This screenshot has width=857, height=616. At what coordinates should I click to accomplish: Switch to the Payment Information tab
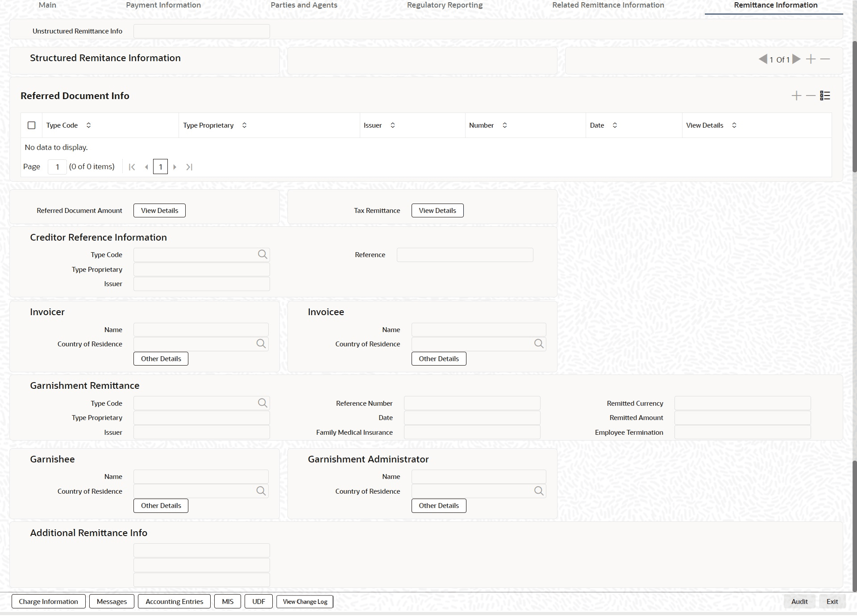(163, 5)
